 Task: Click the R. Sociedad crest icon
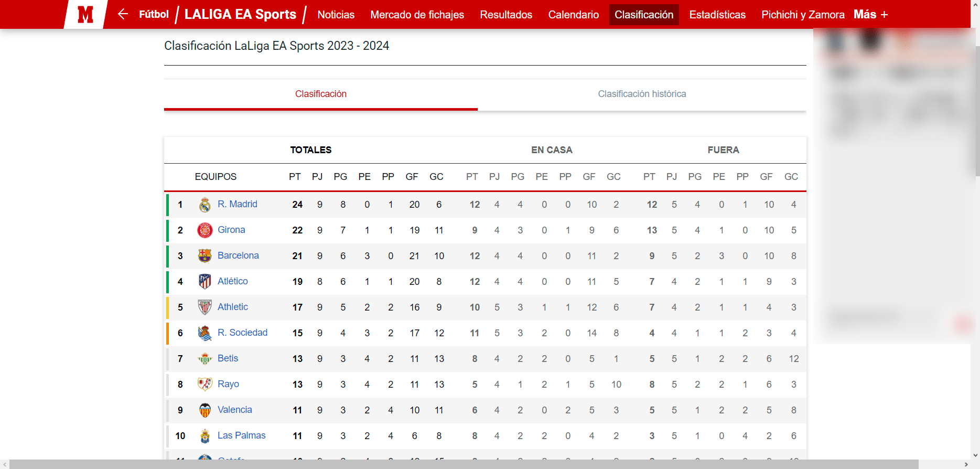205,333
